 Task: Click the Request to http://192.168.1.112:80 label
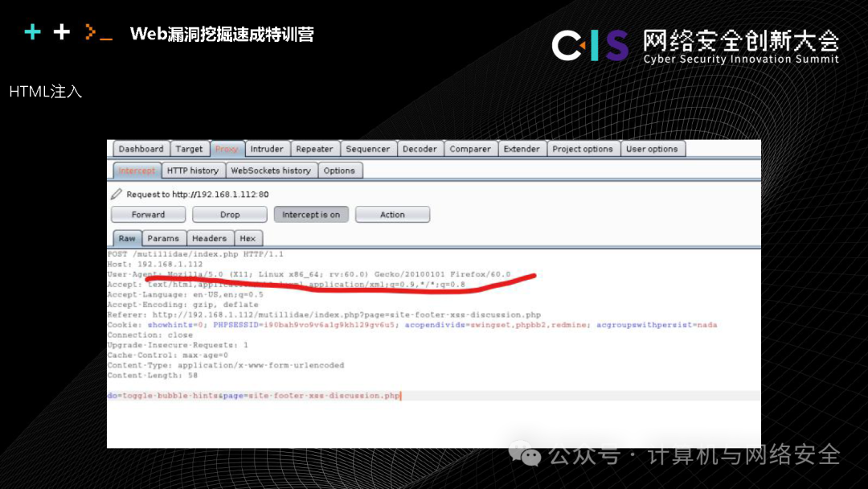[x=198, y=195]
